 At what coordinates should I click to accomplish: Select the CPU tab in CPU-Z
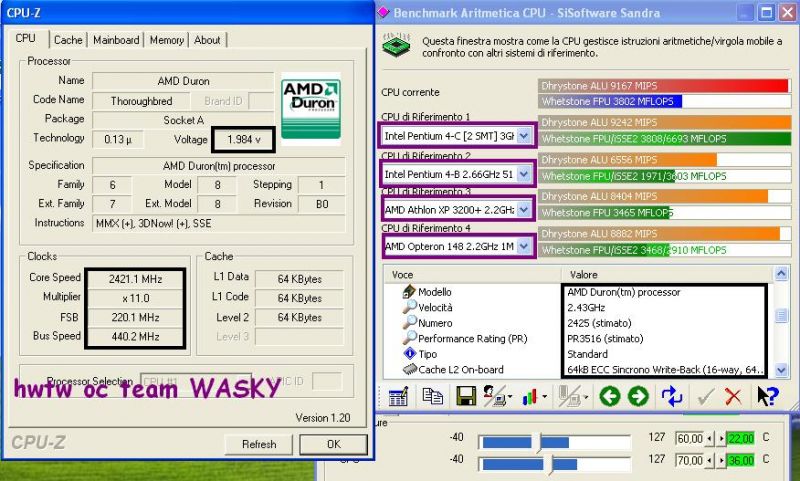pos(26,38)
